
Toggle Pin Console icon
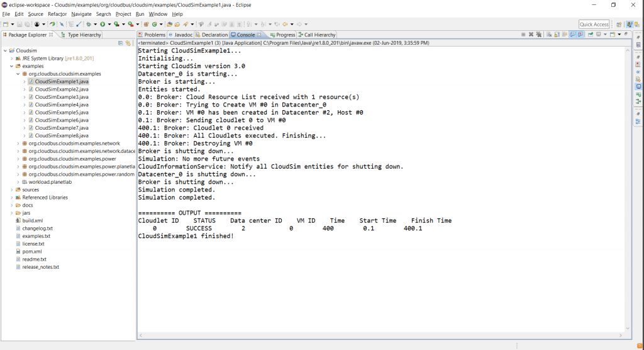(x=591, y=35)
